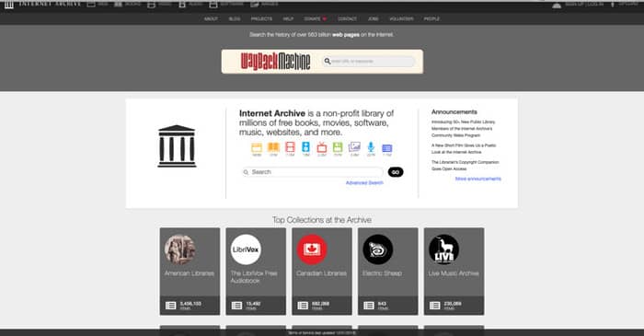Open the Video icon in top navigation
The height and width of the screenshot is (336, 644).
click(x=151, y=4)
